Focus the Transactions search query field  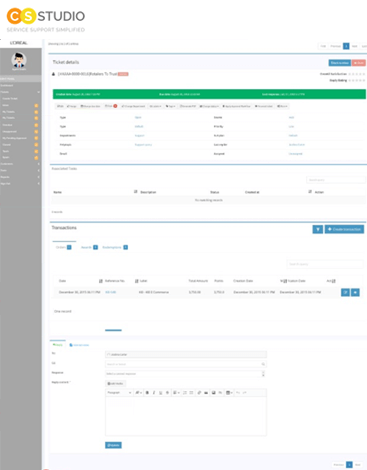coord(325,264)
